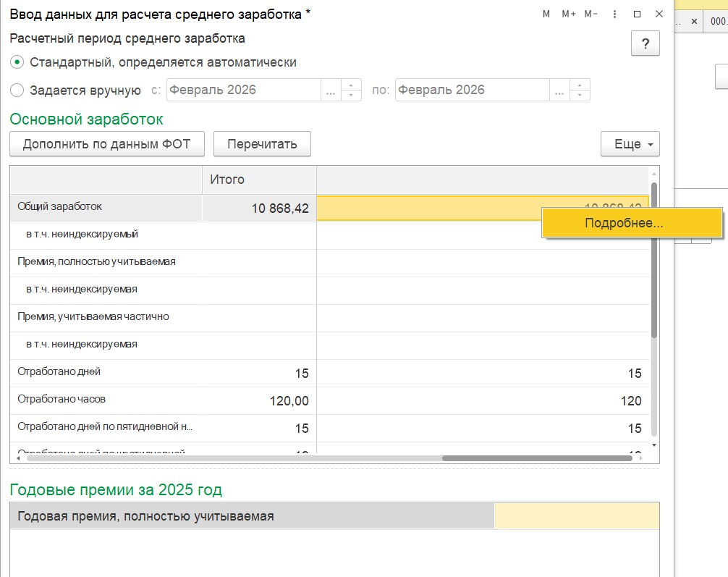Increase start month with the up stepper arrow
The width and height of the screenshot is (728, 577).
tap(351, 85)
